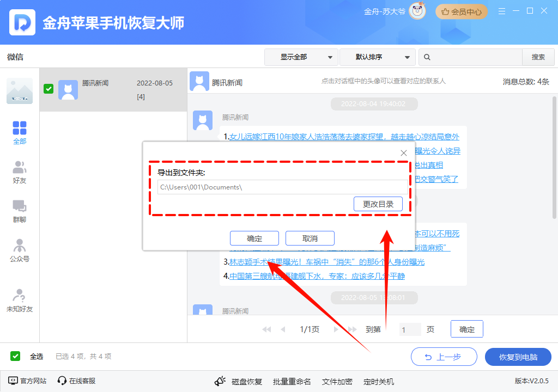This screenshot has height=392, width=558.
Task: Click 腾讯新闻 avatar in chat header
Action: (x=199, y=81)
